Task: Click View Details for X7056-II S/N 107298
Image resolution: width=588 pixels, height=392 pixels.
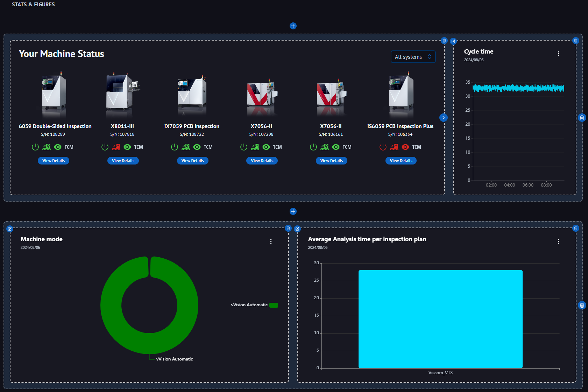Action: coord(262,161)
